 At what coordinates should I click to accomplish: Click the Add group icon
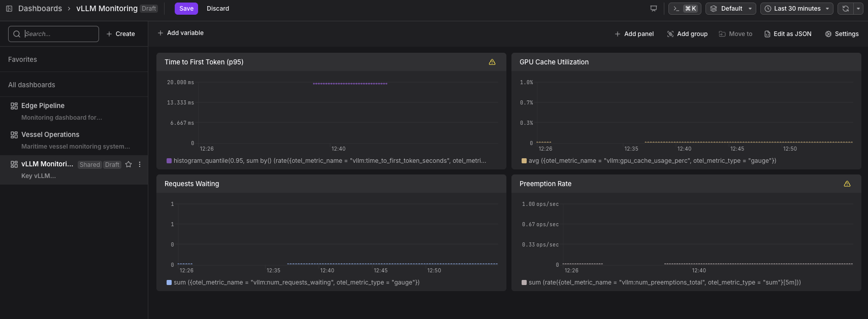[x=670, y=34]
